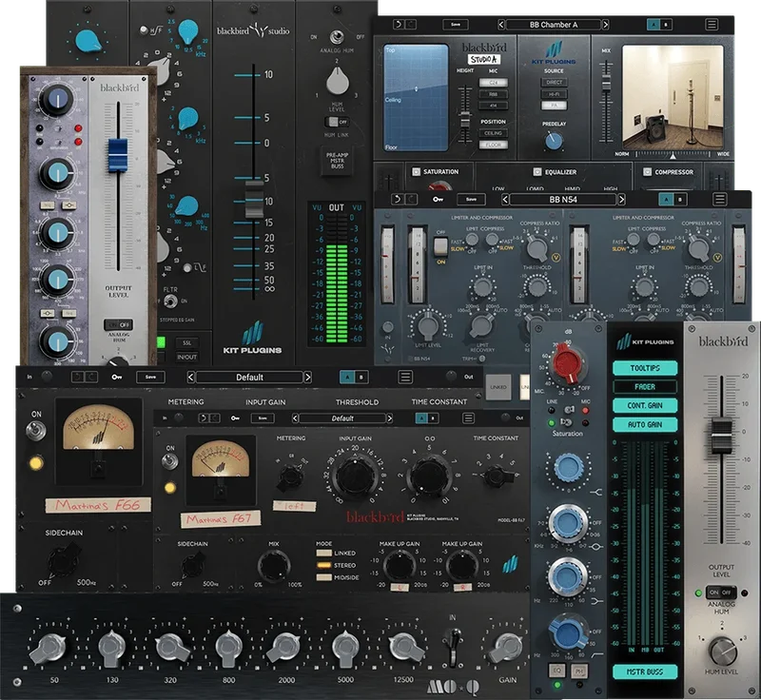Viewport: 761px width, 700px height.
Task: Select A state in Martina's F67 header
Action: tap(421, 418)
